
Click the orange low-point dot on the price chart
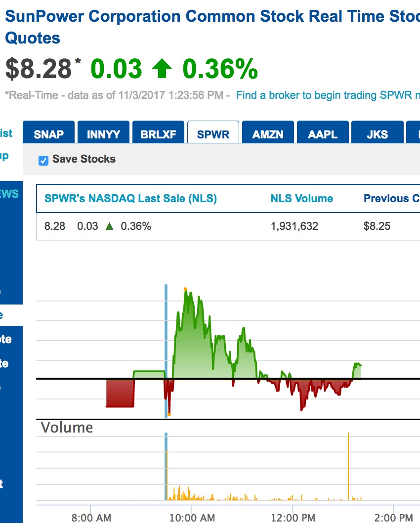169,414
